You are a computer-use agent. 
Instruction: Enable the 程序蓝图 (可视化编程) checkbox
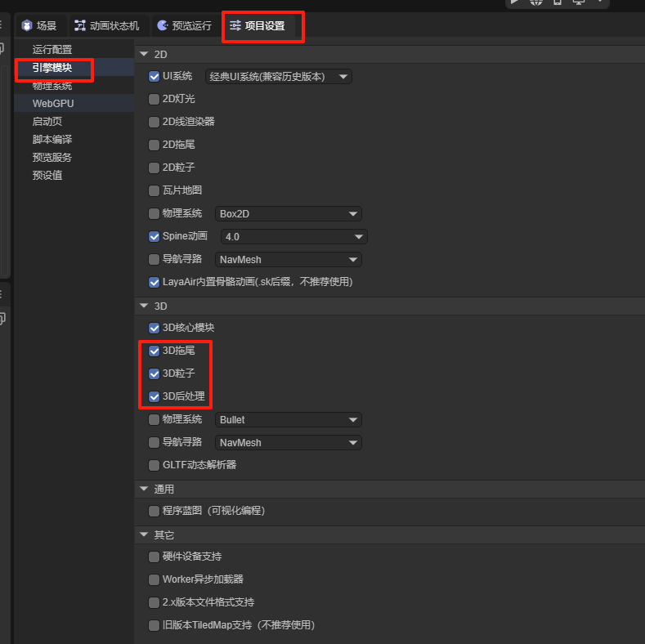[x=154, y=511]
